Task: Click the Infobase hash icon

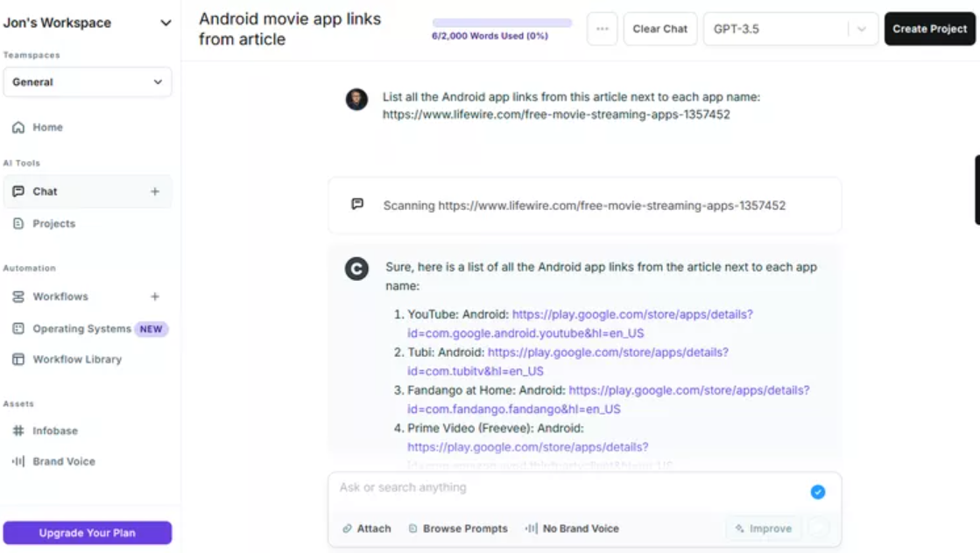Action: coord(18,430)
